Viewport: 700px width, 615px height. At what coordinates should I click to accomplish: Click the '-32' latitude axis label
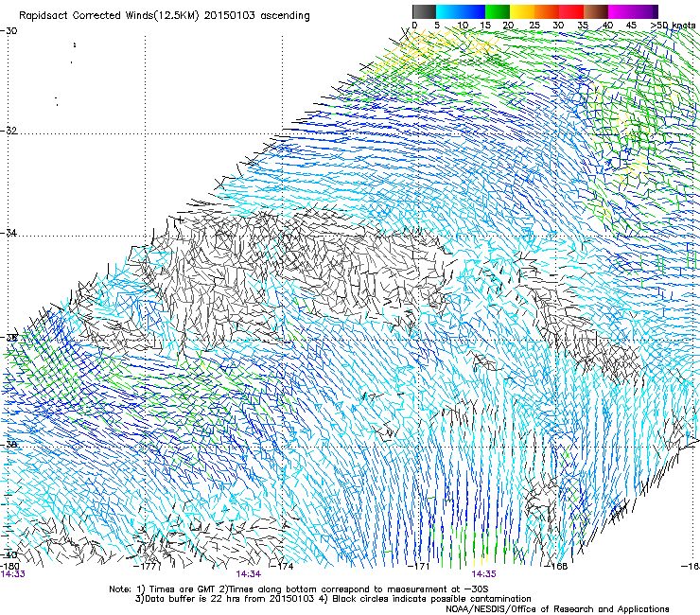coord(9,131)
